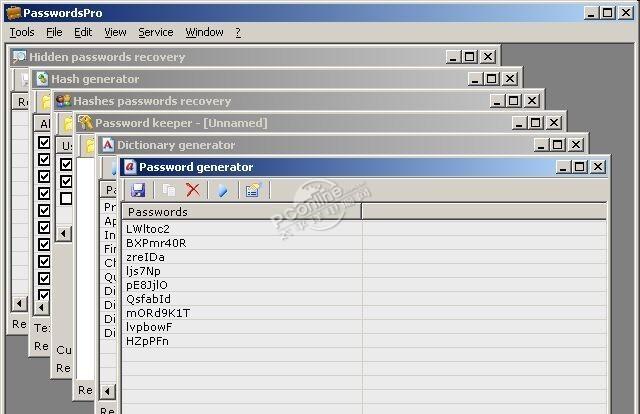
Task: Toggle second checked box in Hashes passwords recovery
Action: [x=66, y=181]
